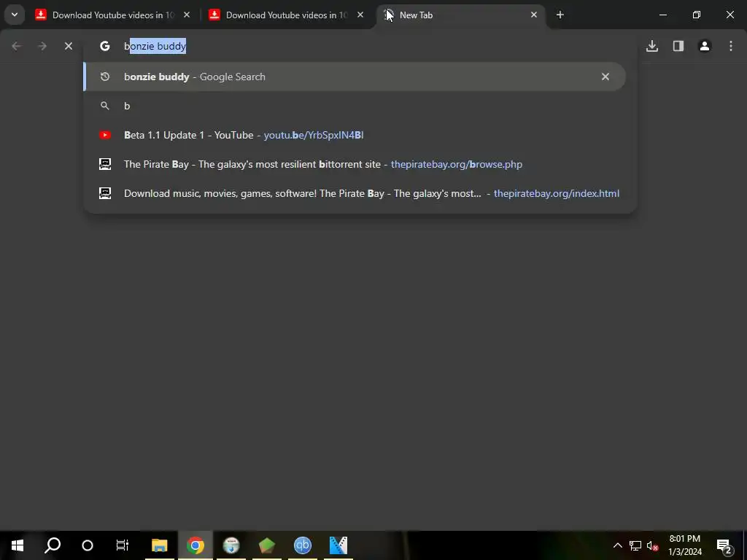Restore down the Chrome window
Viewport: 747px width, 560px height.
[696, 15]
